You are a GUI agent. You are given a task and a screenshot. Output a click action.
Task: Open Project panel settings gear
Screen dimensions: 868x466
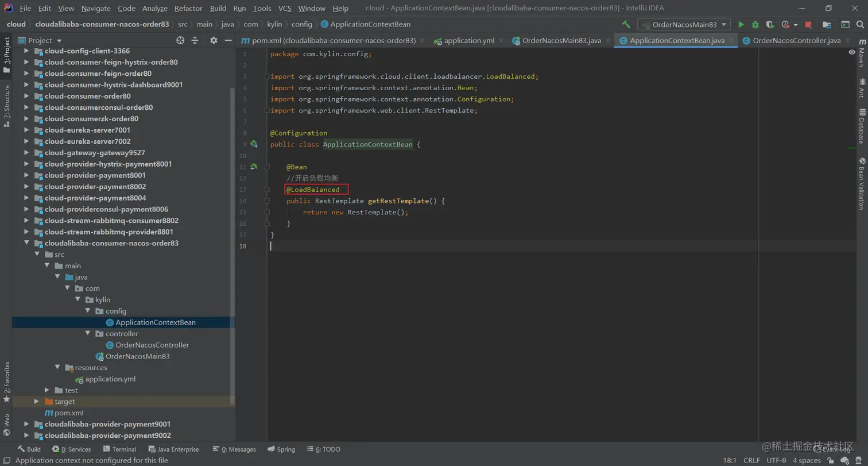pos(214,40)
